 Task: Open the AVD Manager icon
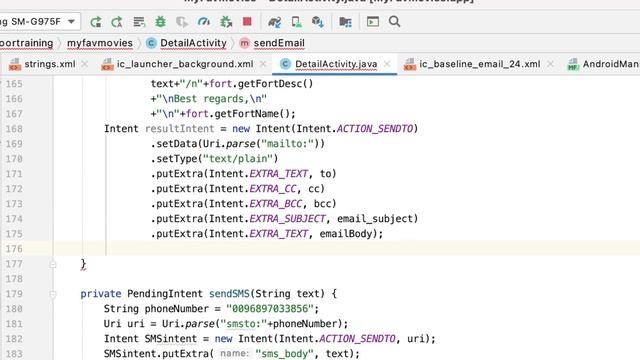pyautogui.click(x=296, y=22)
